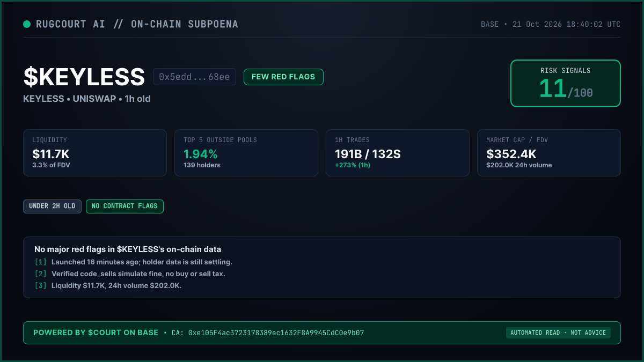Viewport: 644px width, 362px height.
Task: Click the RUGCOURT AI // ON-CHAIN SUBPOENA heading
Action: click(137, 24)
